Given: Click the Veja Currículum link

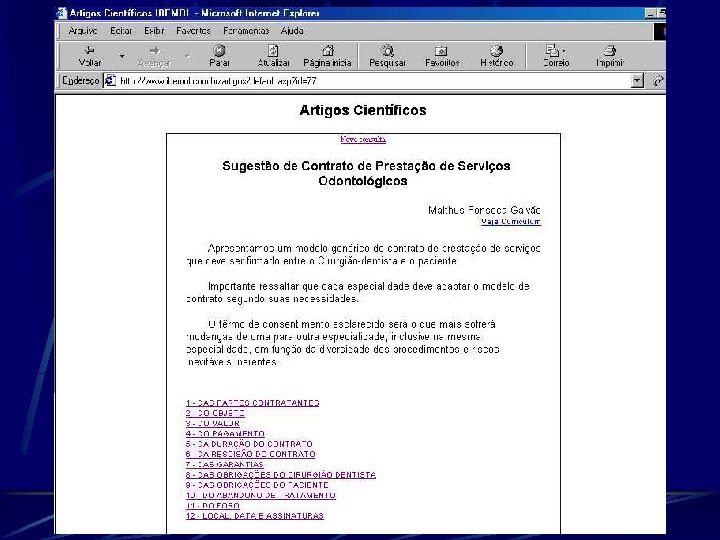Looking at the screenshot, I should tap(511, 221).
